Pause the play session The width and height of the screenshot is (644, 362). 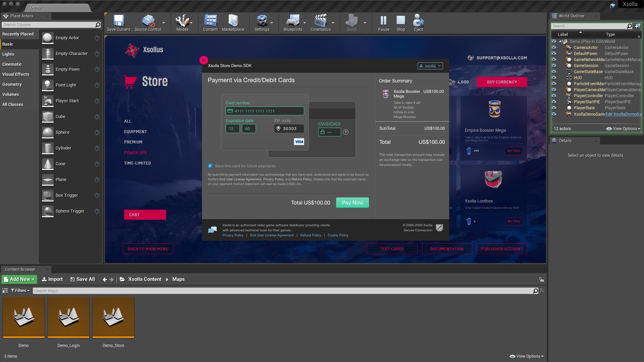coord(383,21)
